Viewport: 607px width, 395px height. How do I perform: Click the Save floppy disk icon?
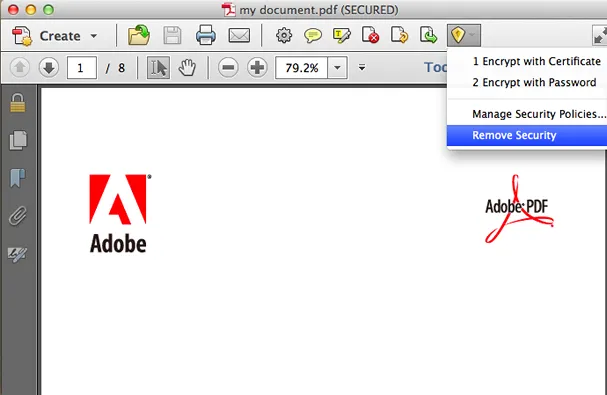(172, 36)
